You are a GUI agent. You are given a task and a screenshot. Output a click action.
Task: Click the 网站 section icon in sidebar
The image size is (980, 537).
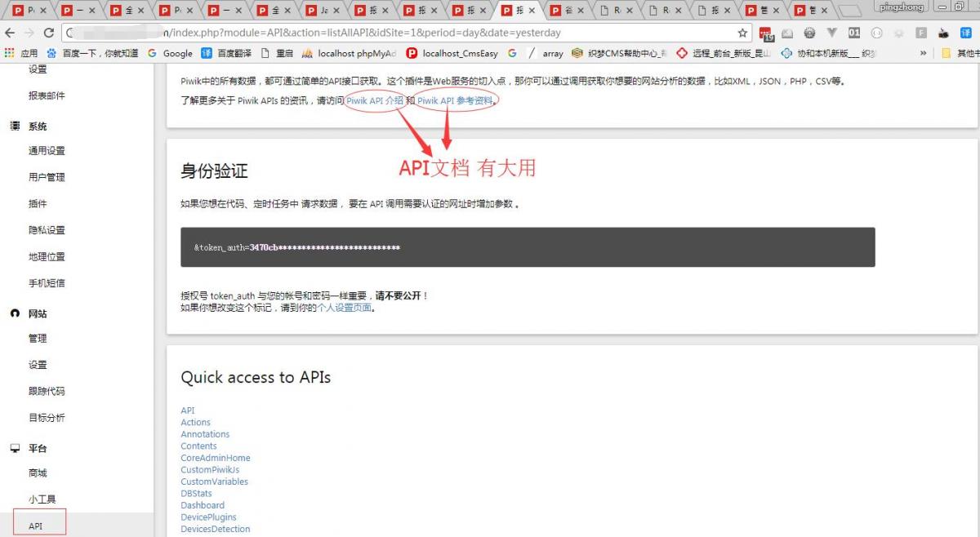pos(15,314)
